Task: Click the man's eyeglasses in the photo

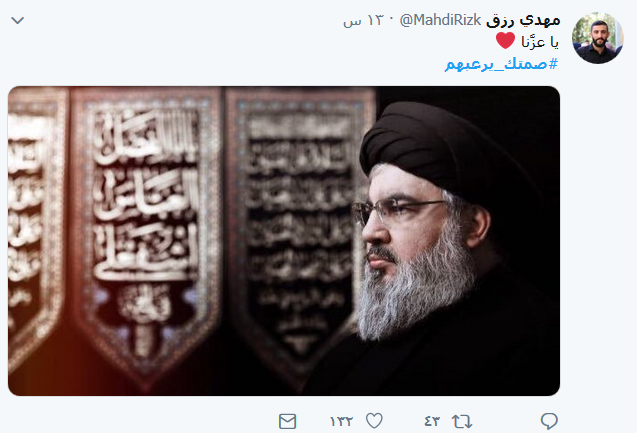Action: coord(396,210)
